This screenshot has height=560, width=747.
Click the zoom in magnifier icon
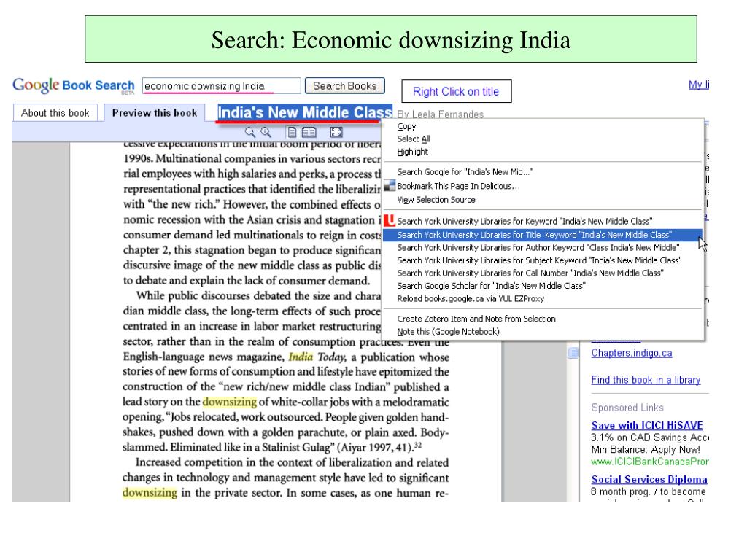[266, 133]
